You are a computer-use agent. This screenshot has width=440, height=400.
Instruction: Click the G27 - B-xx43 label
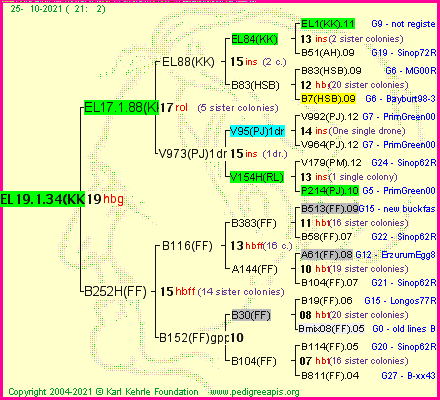[408, 375]
